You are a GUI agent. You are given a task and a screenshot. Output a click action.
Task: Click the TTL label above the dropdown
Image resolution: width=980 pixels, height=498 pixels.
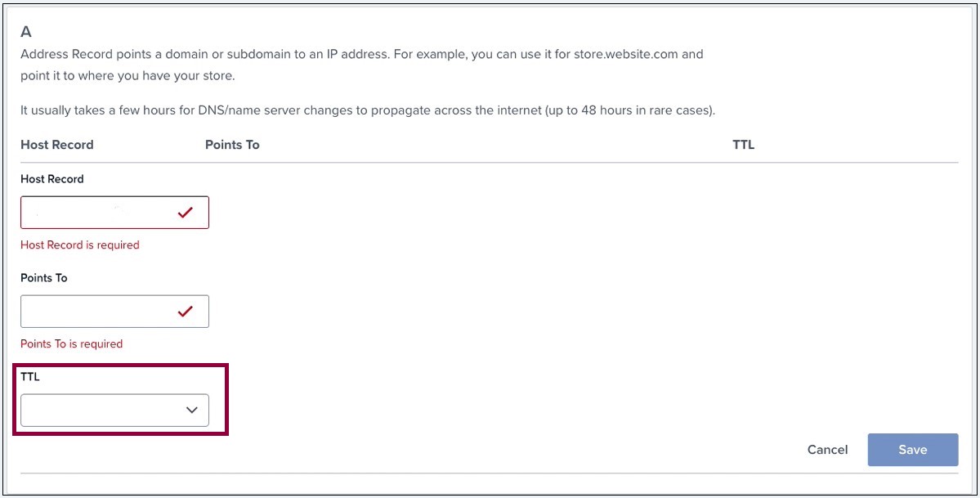click(x=30, y=377)
